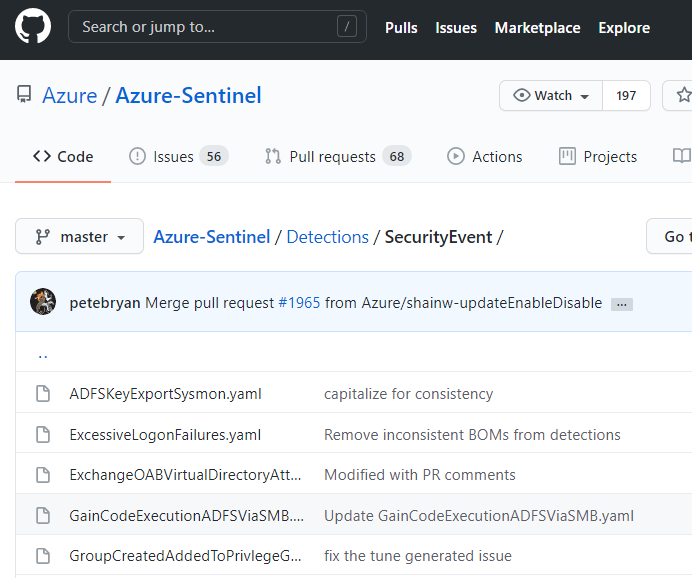Open commit 'capitalize for consistency'

click(x=408, y=394)
